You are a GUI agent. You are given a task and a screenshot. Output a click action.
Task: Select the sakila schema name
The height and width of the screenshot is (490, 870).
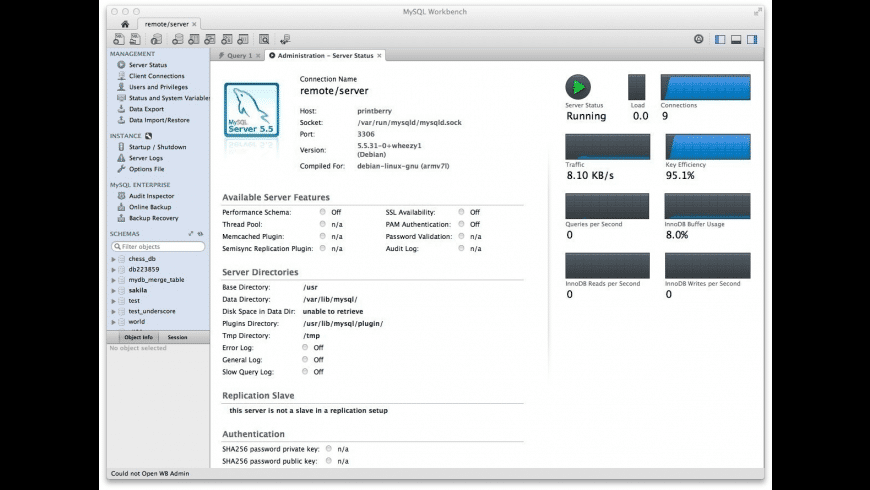coord(138,290)
